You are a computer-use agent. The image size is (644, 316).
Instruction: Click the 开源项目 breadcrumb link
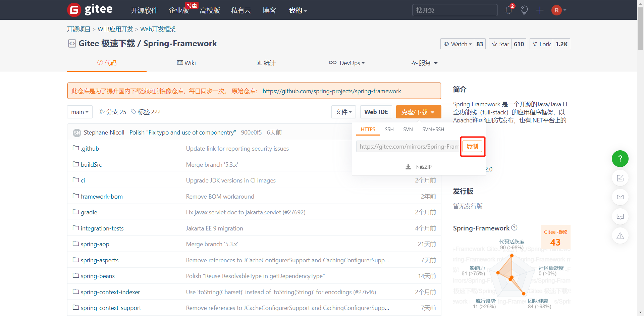pyautogui.click(x=78, y=29)
